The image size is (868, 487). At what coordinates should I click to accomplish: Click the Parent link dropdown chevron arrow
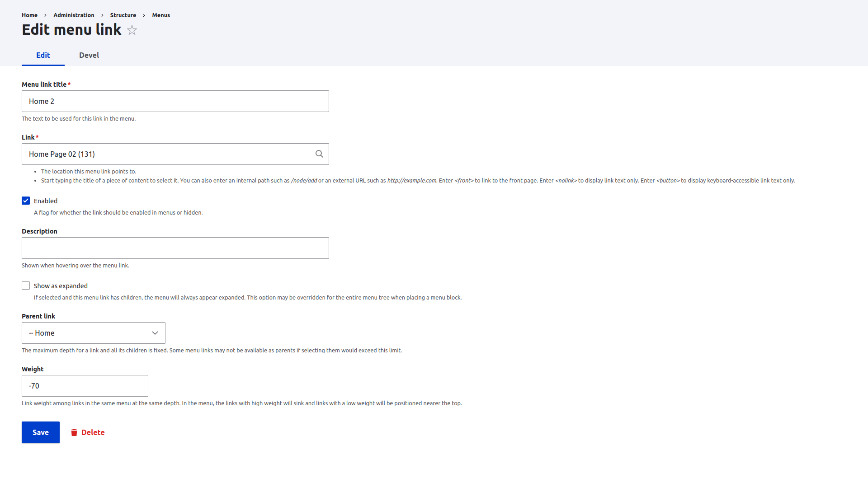(x=155, y=333)
